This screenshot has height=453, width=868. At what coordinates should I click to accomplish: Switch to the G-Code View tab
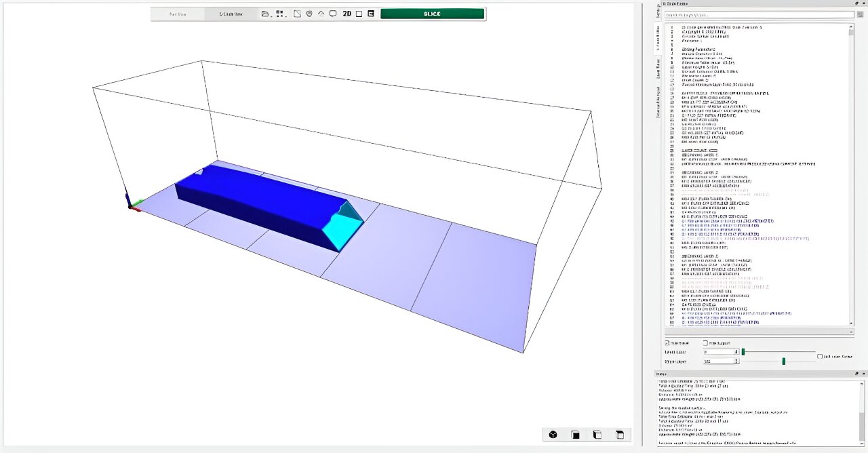click(231, 14)
